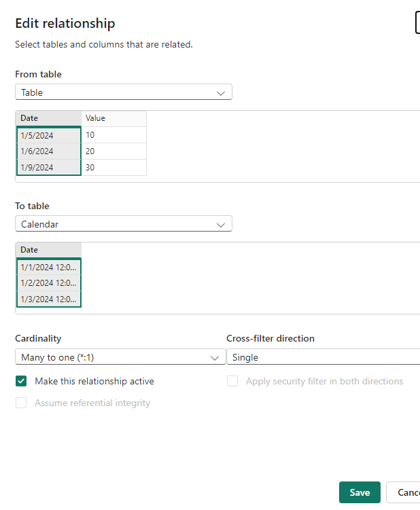420x510 pixels.
Task: Click the value cell 30
Action: [113, 167]
